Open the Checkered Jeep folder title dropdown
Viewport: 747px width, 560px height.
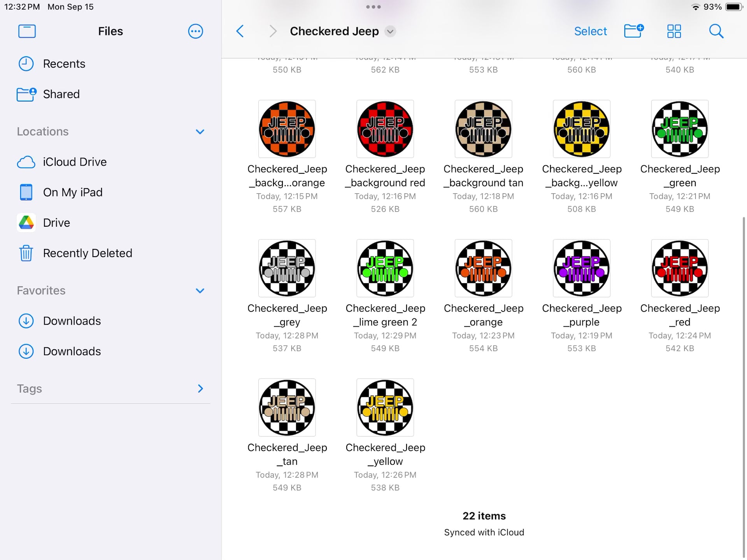[x=390, y=31]
